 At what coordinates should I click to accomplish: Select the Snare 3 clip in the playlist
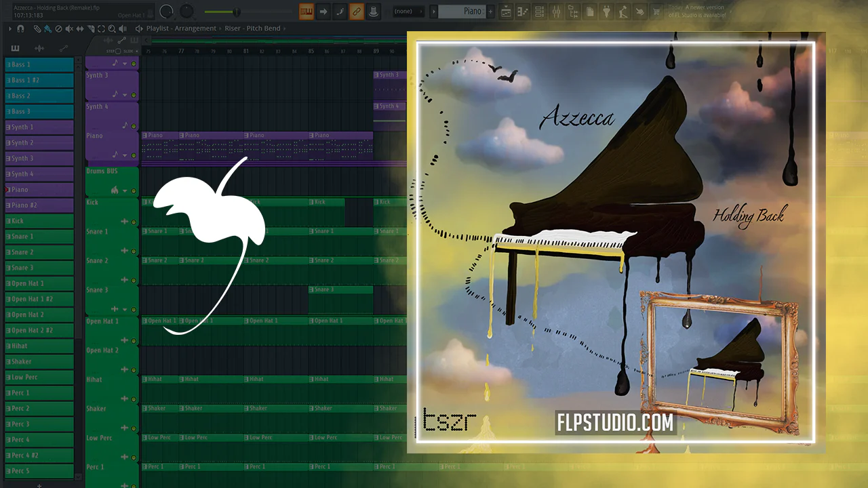[x=340, y=300]
